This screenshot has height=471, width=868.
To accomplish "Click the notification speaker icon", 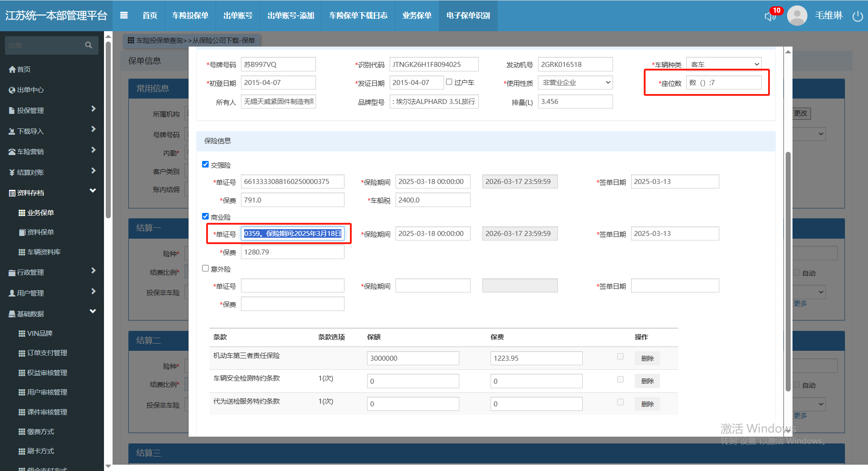I will click(x=770, y=16).
